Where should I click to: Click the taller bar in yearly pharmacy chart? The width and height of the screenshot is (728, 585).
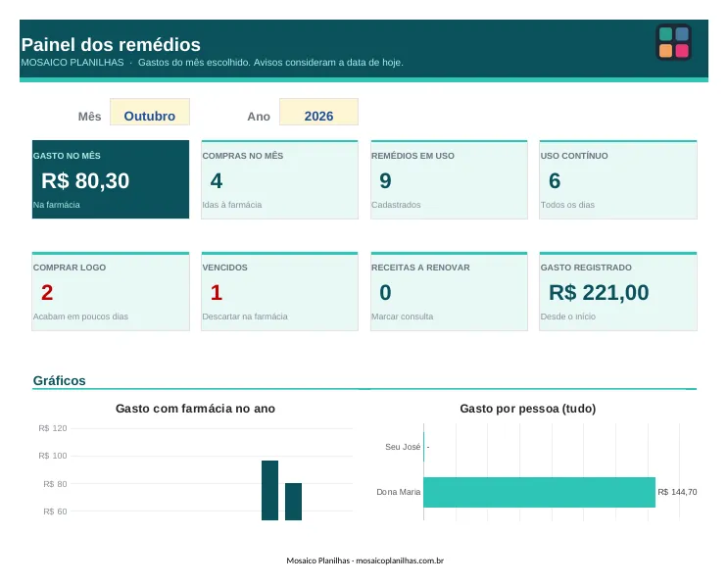(269, 490)
